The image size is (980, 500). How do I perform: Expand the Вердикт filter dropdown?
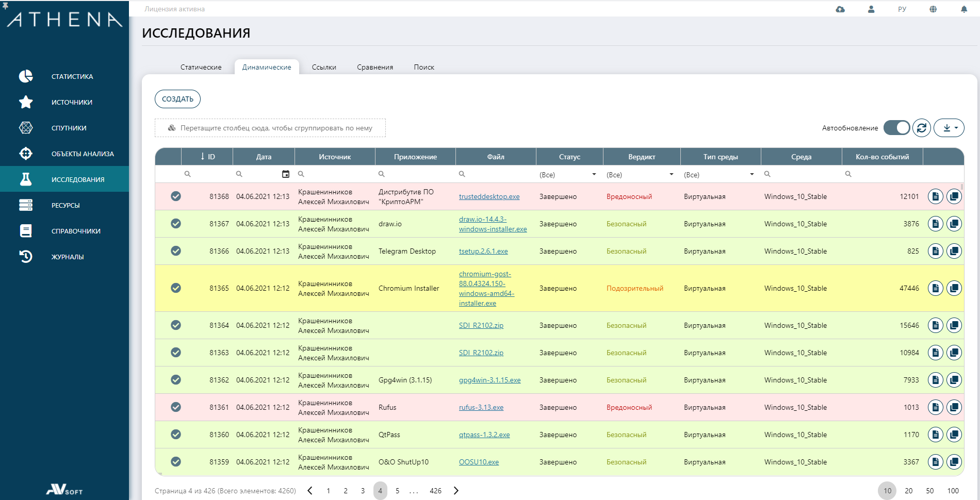pos(672,174)
